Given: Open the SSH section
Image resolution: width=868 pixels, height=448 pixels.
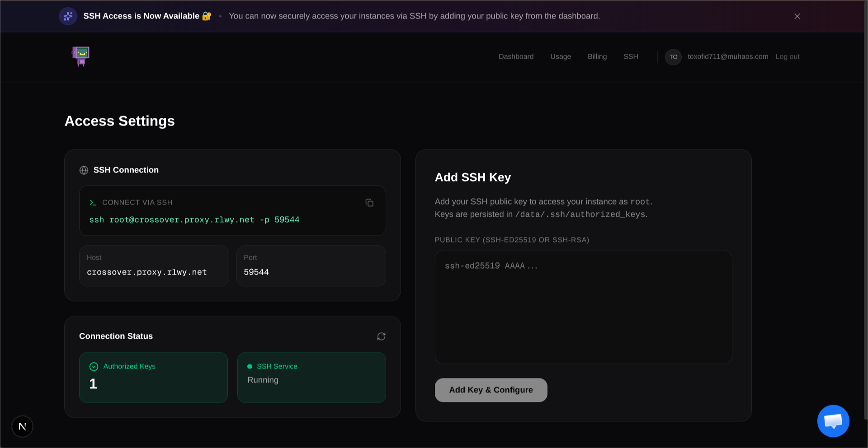Looking at the screenshot, I should [631, 56].
